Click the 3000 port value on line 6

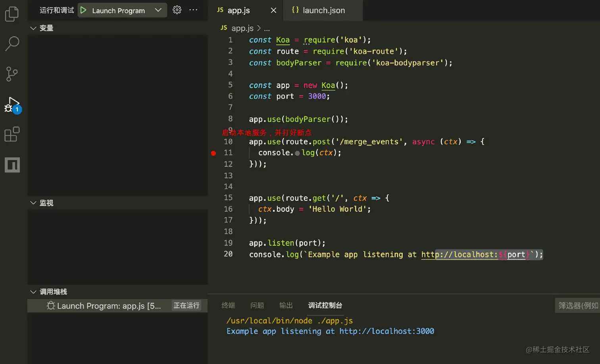click(317, 96)
